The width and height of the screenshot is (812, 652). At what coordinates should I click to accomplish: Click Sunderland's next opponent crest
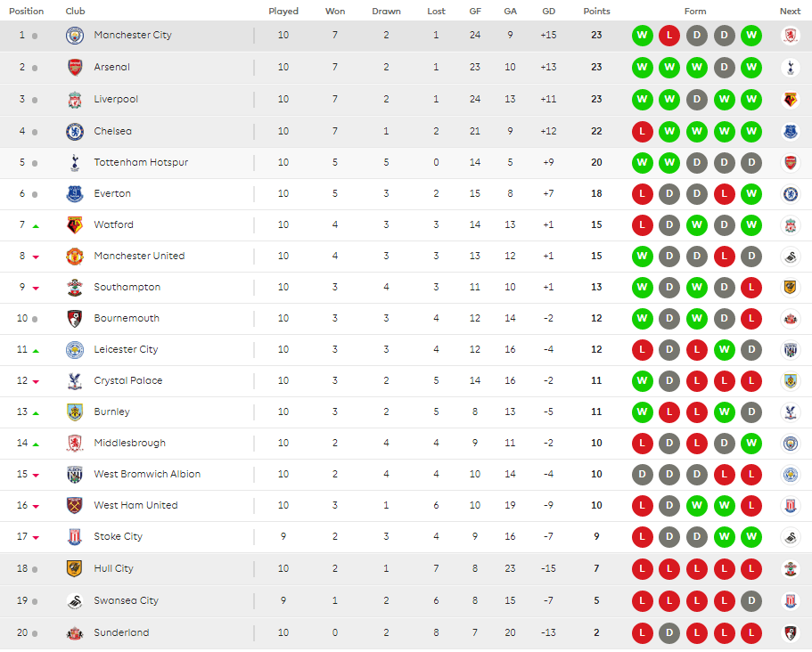point(790,633)
